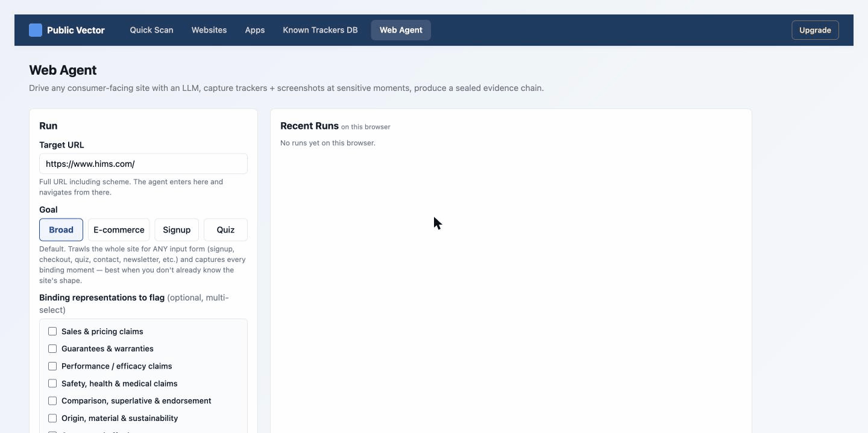Viewport: 868px width, 433px height.
Task: Go to Websites section
Action: 209,30
